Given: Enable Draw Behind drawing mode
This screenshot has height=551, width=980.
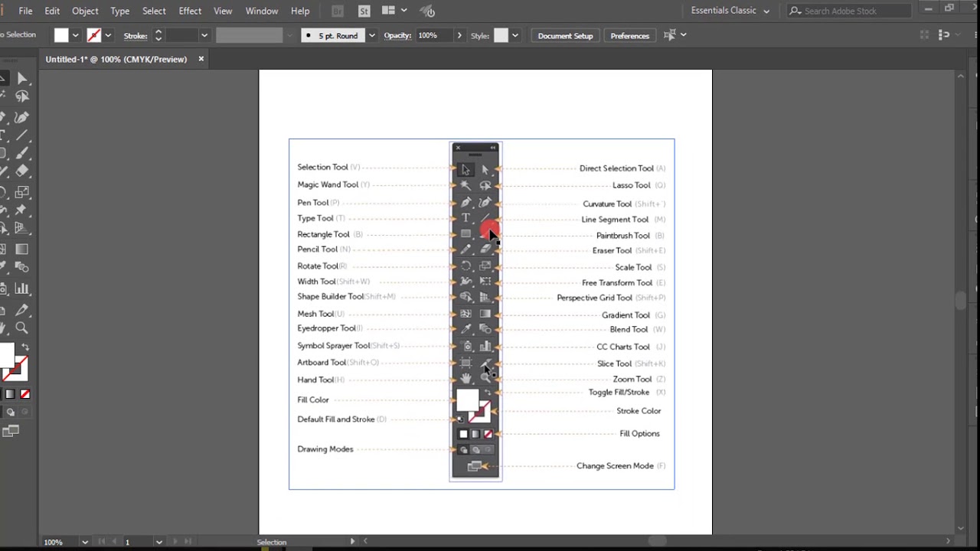Looking at the screenshot, I should point(11,412).
